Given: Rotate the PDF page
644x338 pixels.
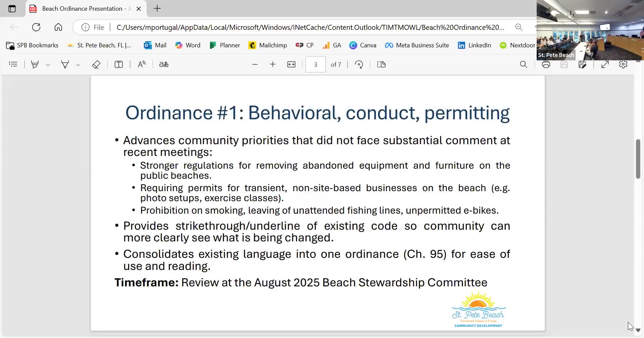Looking at the screenshot, I should pos(359,64).
